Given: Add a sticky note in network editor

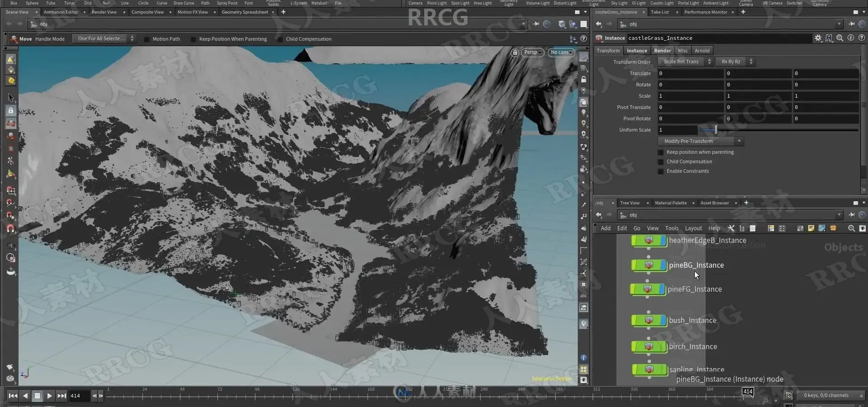Looking at the screenshot, I should point(811,228).
